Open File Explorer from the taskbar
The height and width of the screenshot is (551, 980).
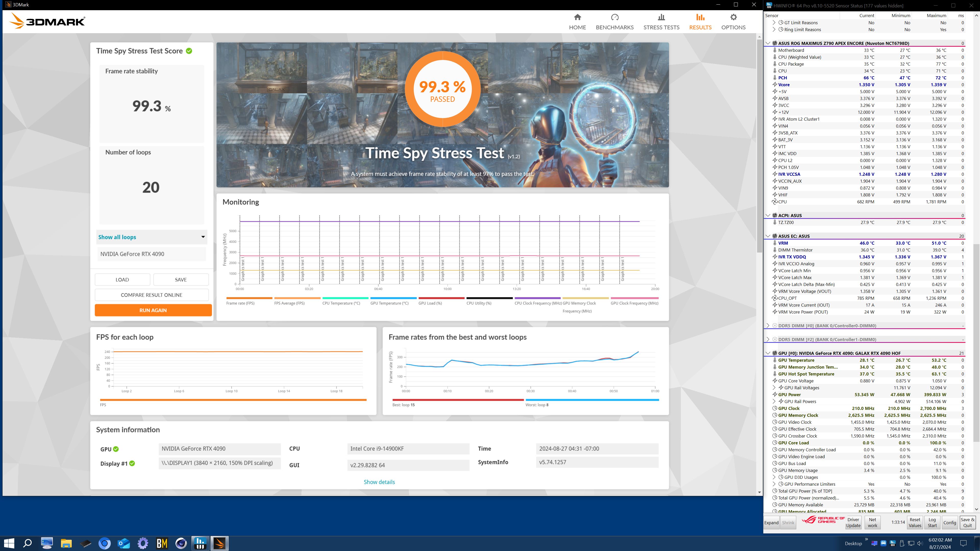click(66, 543)
